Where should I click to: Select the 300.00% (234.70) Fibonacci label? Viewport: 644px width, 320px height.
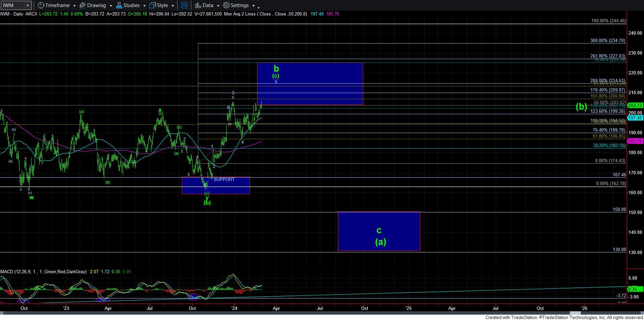608,40
